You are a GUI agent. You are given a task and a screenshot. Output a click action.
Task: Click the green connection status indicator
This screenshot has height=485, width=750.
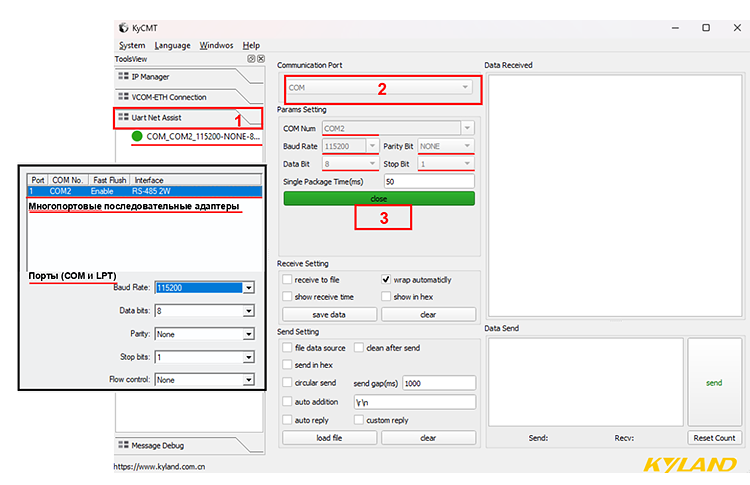click(137, 136)
